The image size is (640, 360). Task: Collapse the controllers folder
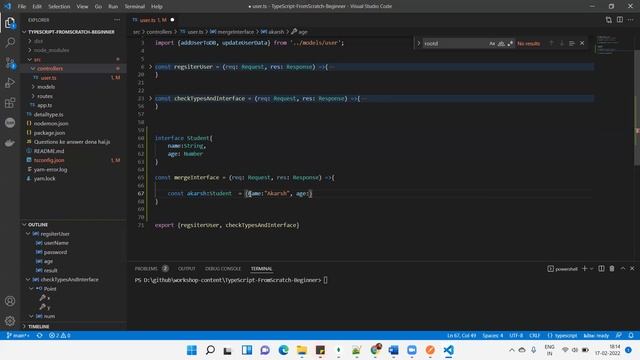33,69
